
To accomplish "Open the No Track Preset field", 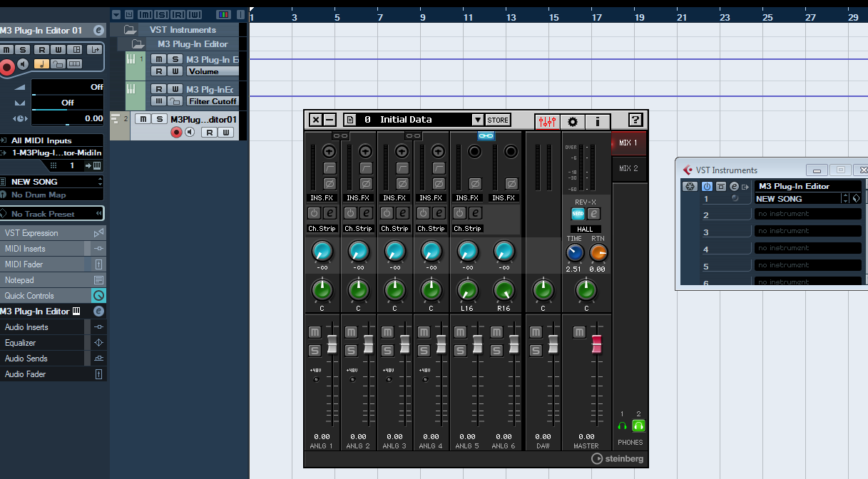I will [51, 214].
